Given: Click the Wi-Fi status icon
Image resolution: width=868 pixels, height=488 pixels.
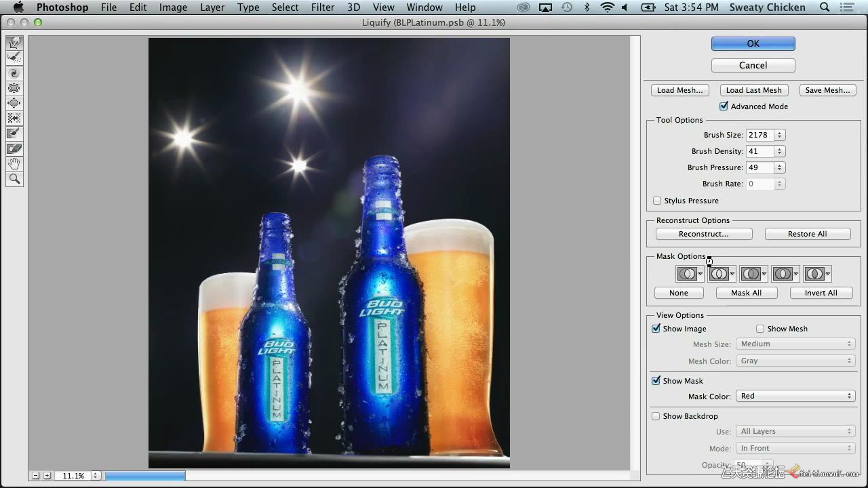Looking at the screenshot, I should [607, 7].
